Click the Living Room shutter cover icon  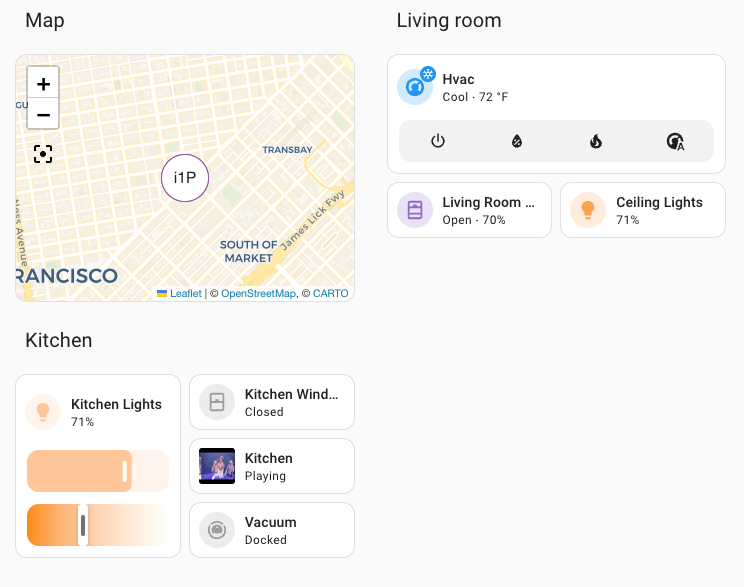(x=415, y=210)
